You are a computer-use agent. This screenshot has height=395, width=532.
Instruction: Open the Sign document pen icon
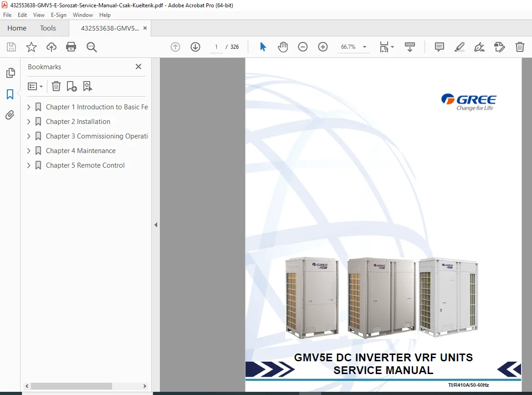[480, 47]
